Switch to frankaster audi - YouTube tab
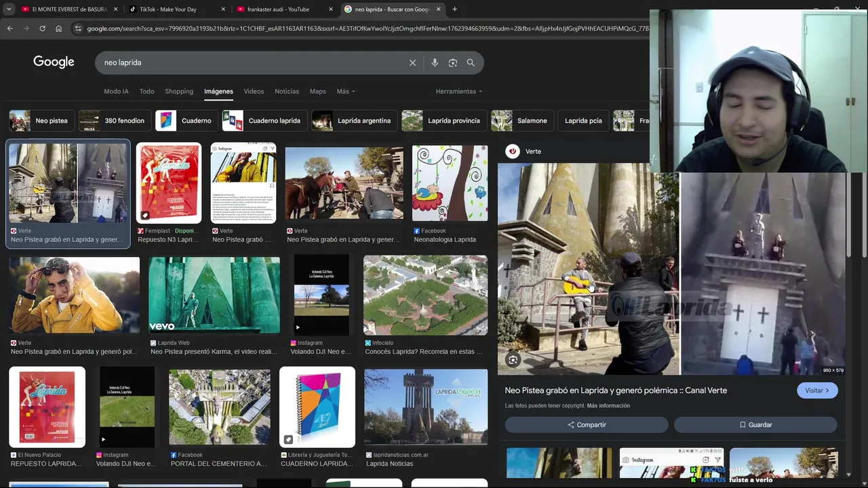The image size is (868, 488). (x=283, y=9)
